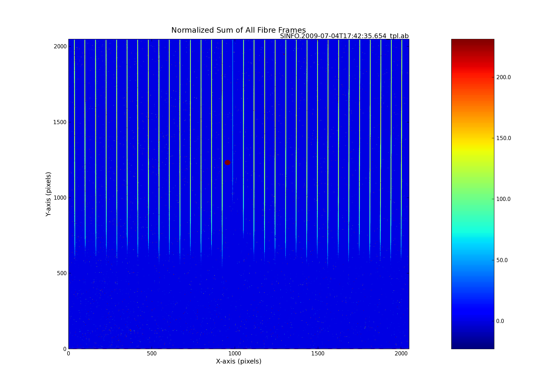Click the x-axis tick label '1500'
Screen dimensions: 549x392
tap(318, 354)
